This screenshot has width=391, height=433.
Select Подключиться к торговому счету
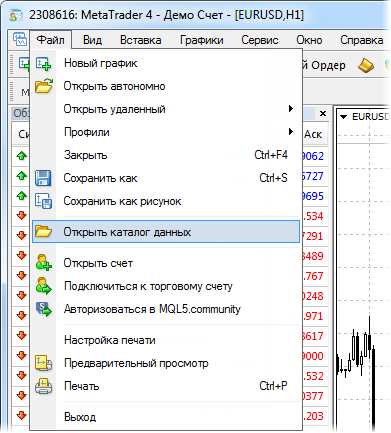166,286
